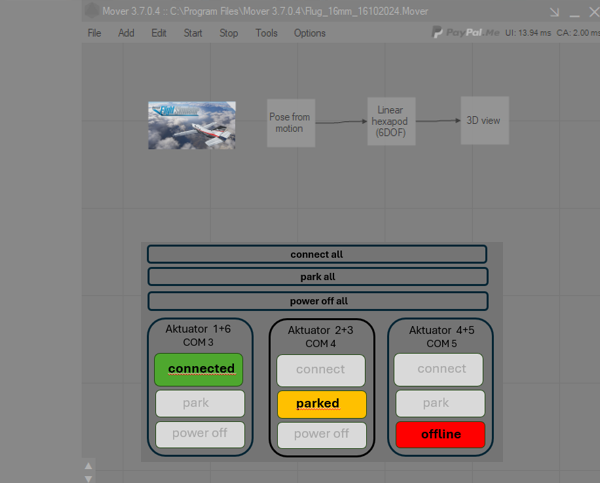Select the 3D view node
This screenshot has height=483, width=600.
pos(484,121)
